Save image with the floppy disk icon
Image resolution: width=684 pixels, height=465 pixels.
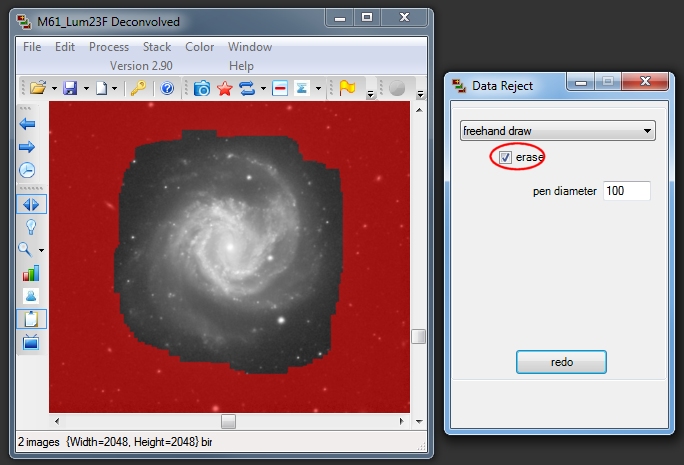70,88
